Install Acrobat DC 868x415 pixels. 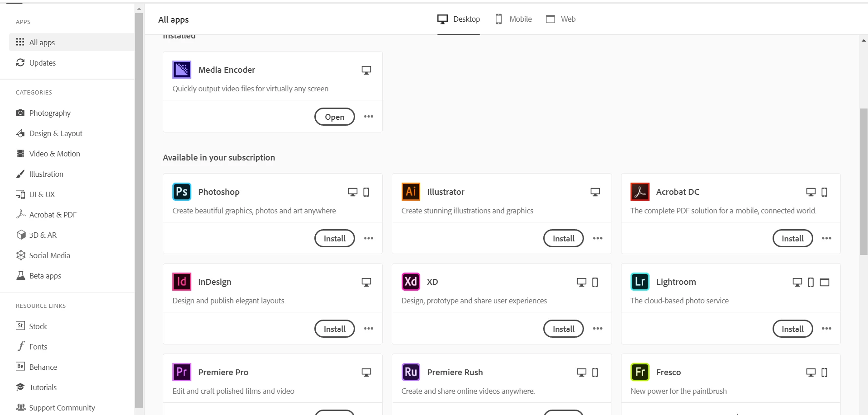coord(792,238)
